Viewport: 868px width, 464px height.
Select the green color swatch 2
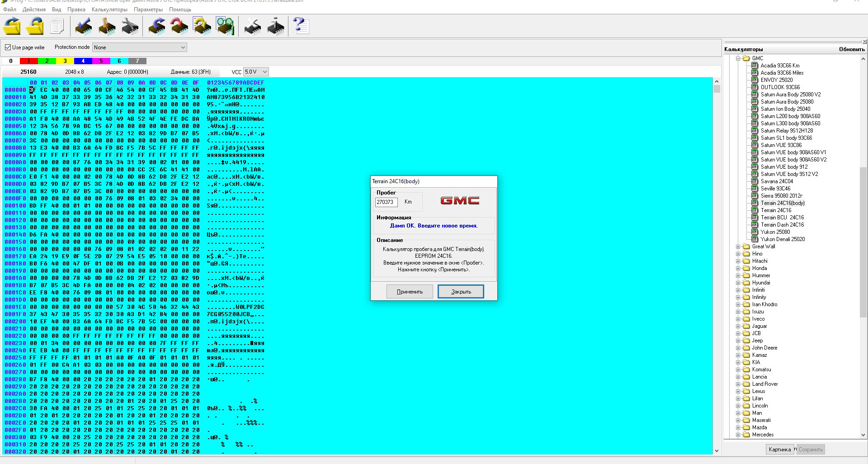(x=47, y=61)
